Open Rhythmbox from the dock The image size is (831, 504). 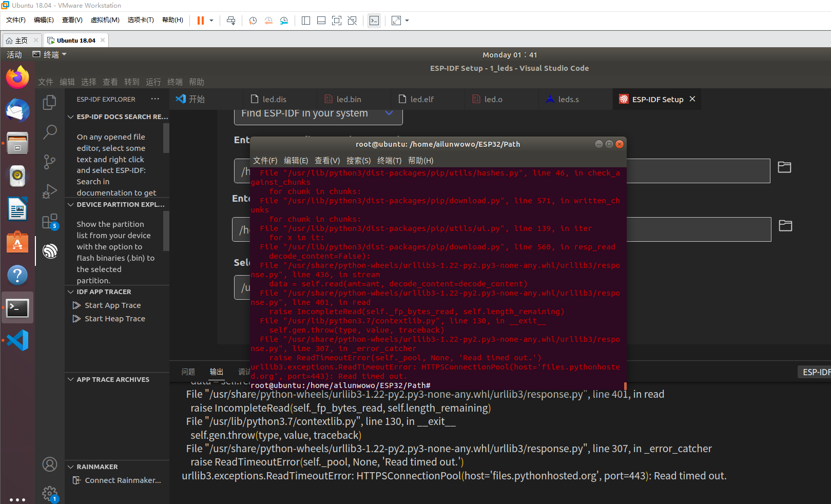pos(17,176)
